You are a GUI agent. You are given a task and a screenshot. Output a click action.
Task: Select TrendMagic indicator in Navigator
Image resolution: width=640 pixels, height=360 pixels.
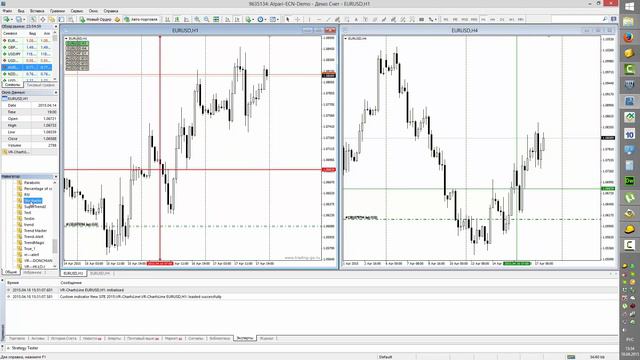click(34, 242)
